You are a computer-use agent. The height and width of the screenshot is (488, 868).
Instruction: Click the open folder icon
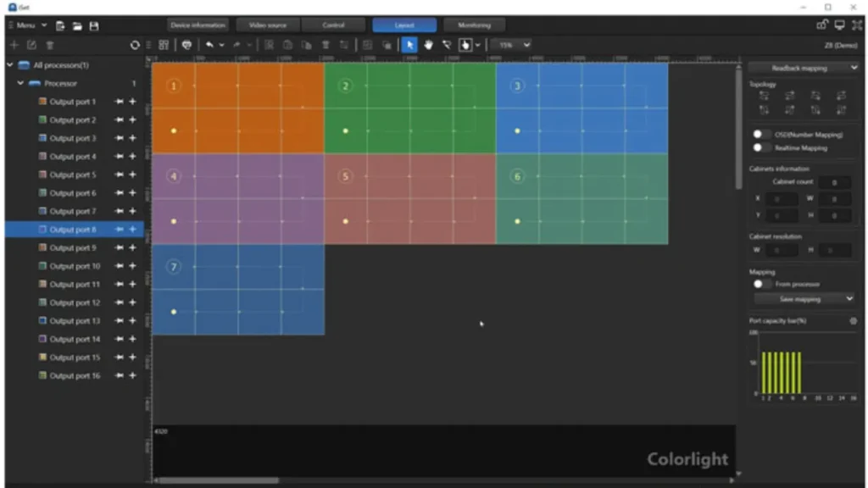click(x=77, y=25)
